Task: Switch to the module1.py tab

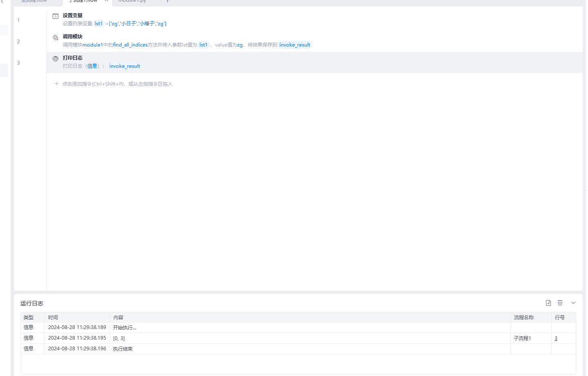Action: (132, 1)
